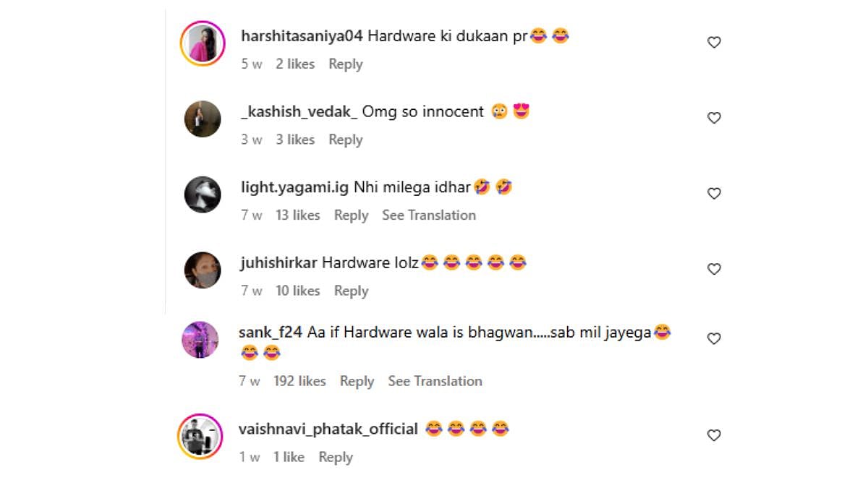The width and height of the screenshot is (868, 488).
Task: Reply to harshitasaniya04's comment
Action: point(346,64)
